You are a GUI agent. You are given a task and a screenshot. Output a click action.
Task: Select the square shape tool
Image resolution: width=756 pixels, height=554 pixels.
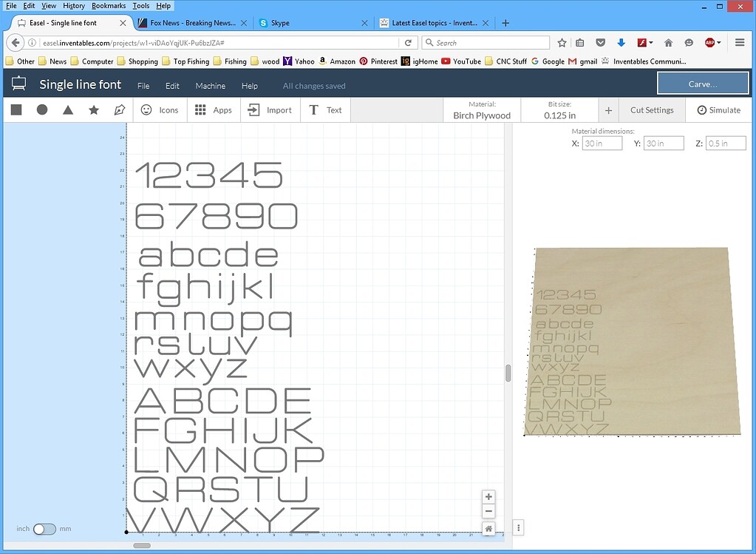coord(16,109)
